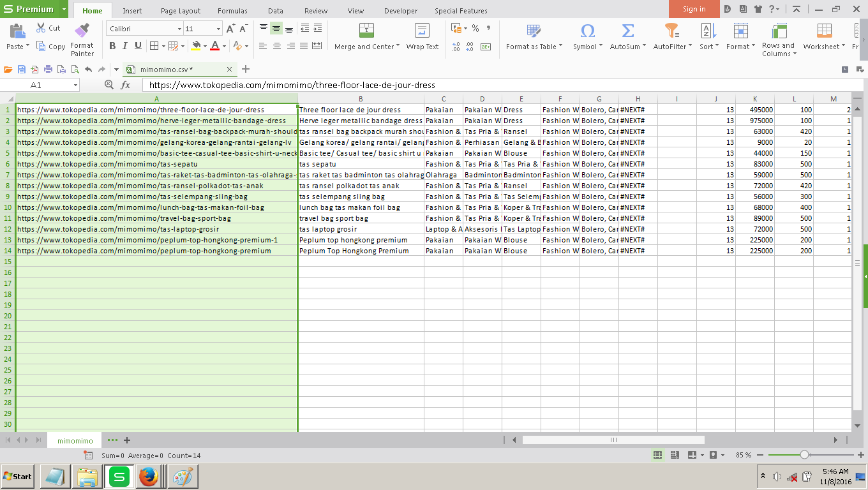The width and height of the screenshot is (868, 490).
Task: Click the AutoFilter funnel icon
Action: click(671, 31)
